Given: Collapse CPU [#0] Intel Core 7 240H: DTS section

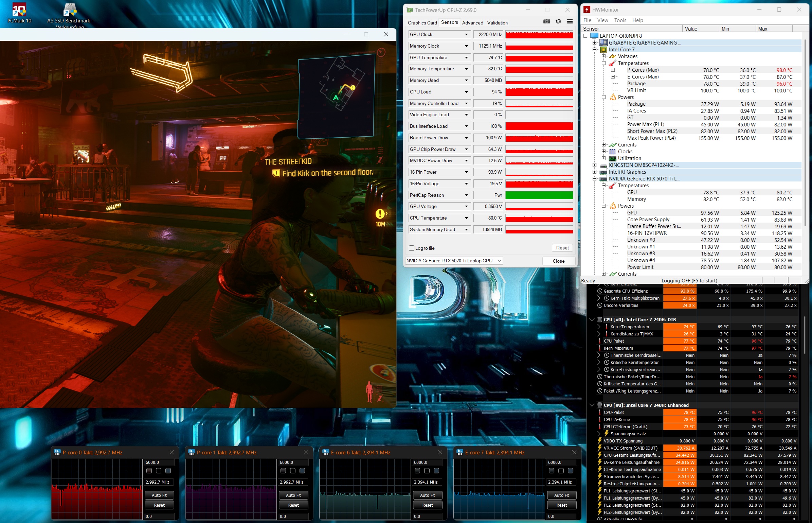Looking at the screenshot, I should (x=592, y=320).
